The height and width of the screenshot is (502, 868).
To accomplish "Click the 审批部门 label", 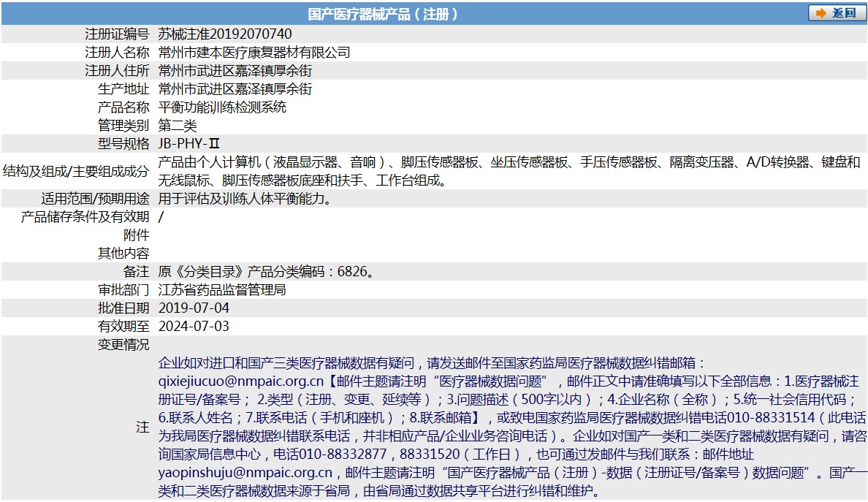I will [x=123, y=289].
